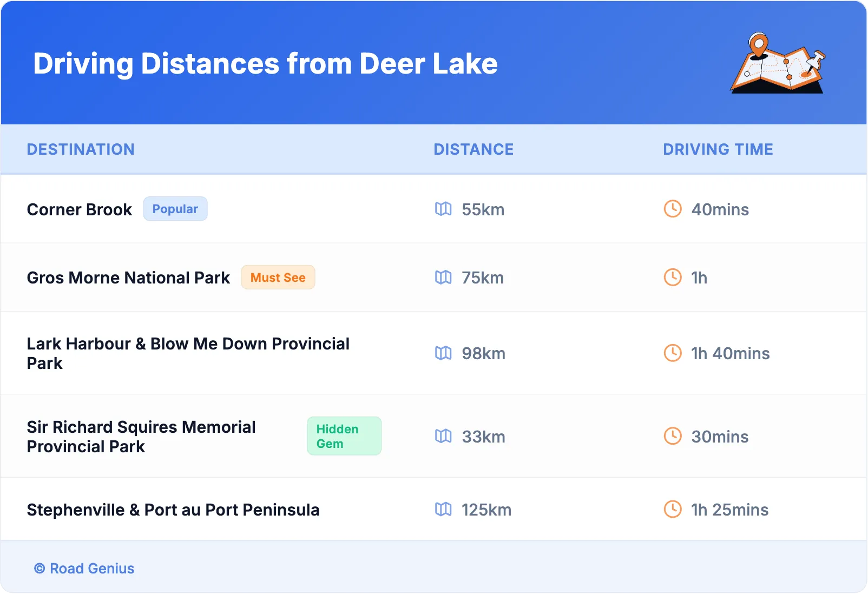This screenshot has height=594, width=868.
Task: Click the 33km distance value
Action: click(x=484, y=437)
